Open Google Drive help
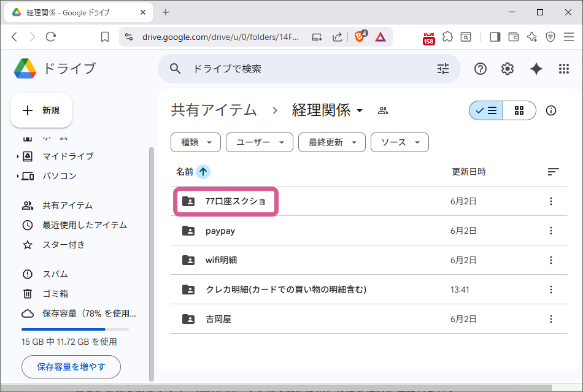 click(x=480, y=69)
